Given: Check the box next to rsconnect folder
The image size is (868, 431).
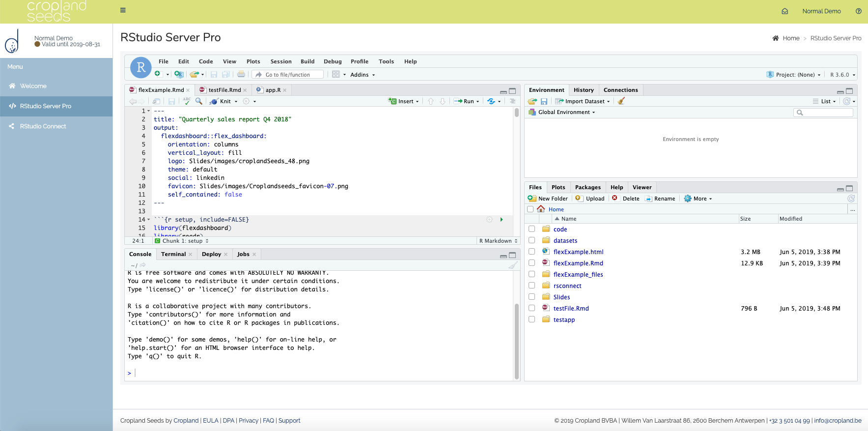Looking at the screenshot, I should coord(532,286).
